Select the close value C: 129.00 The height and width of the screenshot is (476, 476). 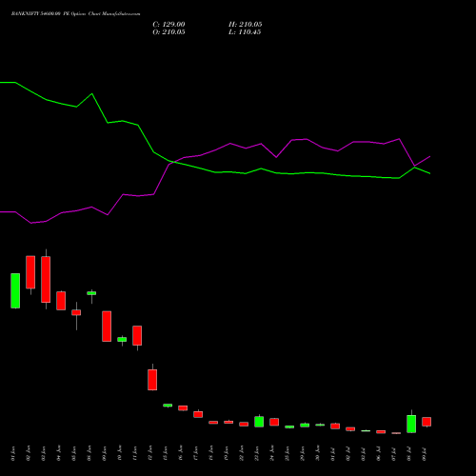pyautogui.click(x=169, y=25)
